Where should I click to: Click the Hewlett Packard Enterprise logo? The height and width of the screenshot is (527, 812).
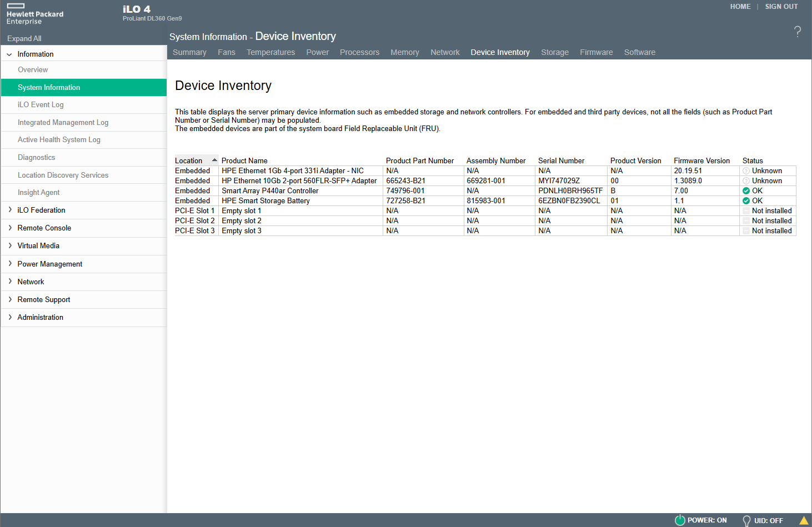[34, 14]
